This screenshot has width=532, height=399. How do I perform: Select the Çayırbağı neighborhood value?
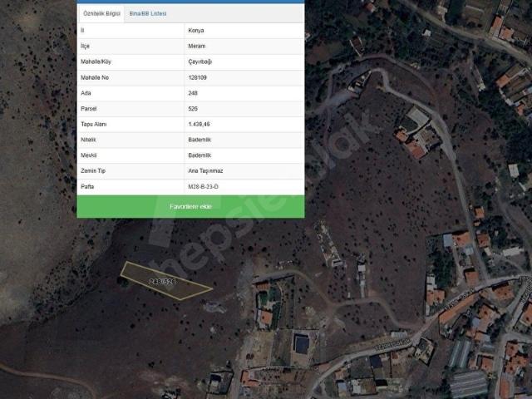click(x=200, y=62)
